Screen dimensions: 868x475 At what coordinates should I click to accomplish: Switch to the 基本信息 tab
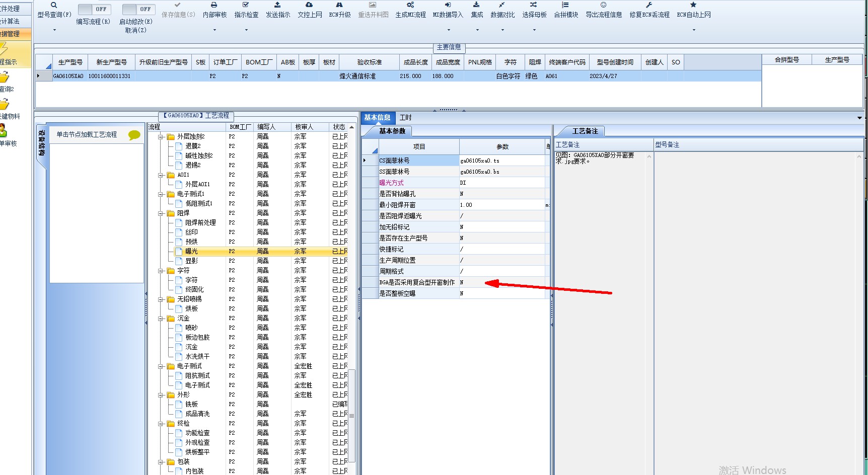point(377,118)
